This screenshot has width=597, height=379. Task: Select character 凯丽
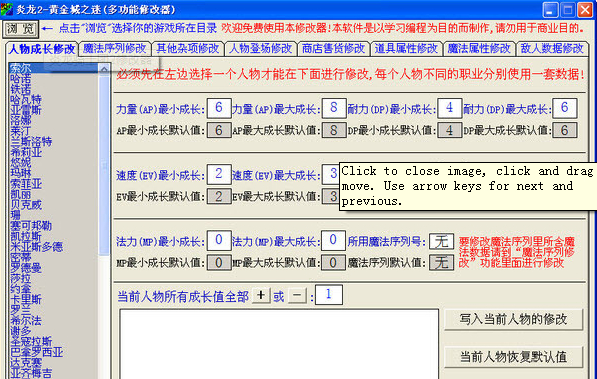tap(21, 194)
